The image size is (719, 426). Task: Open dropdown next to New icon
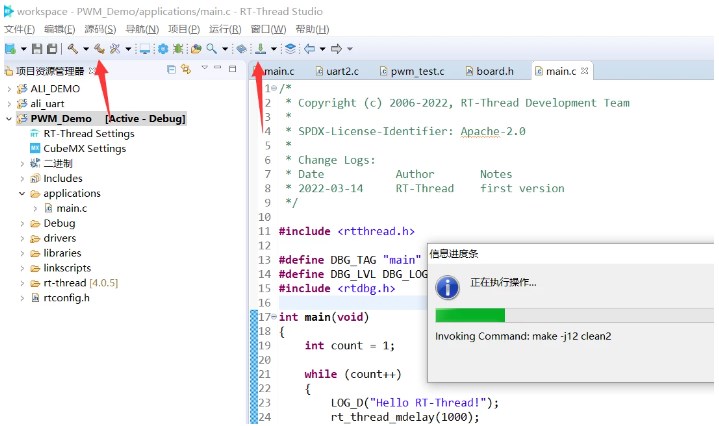pos(23,49)
